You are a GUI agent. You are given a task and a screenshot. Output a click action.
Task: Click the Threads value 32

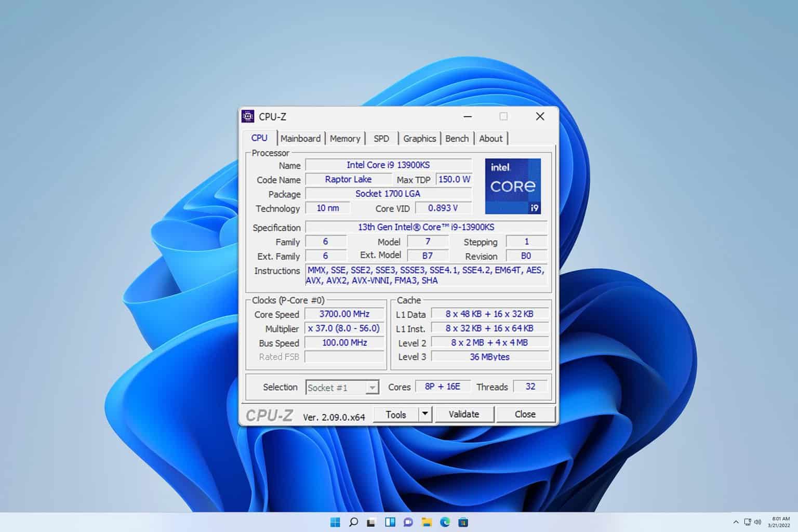(530, 387)
